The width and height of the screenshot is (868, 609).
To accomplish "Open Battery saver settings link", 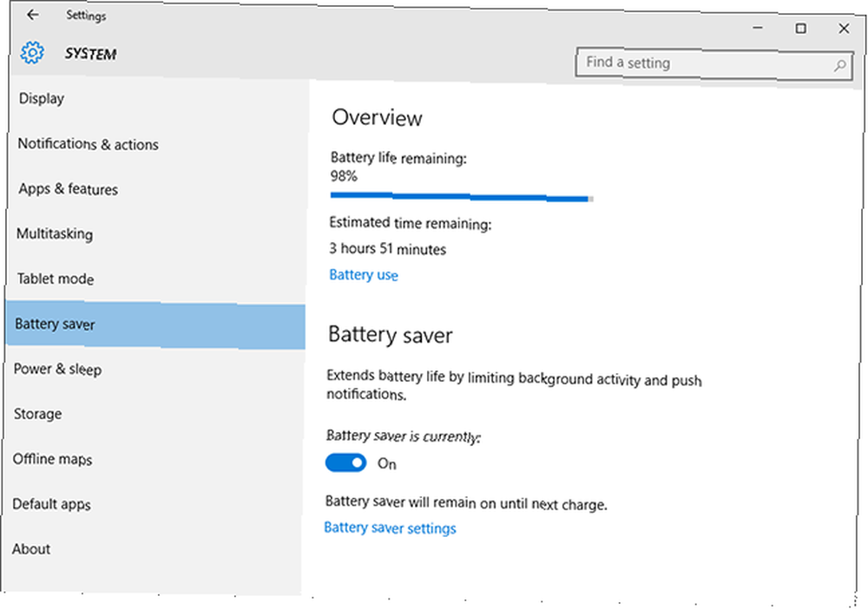I will point(391,528).
